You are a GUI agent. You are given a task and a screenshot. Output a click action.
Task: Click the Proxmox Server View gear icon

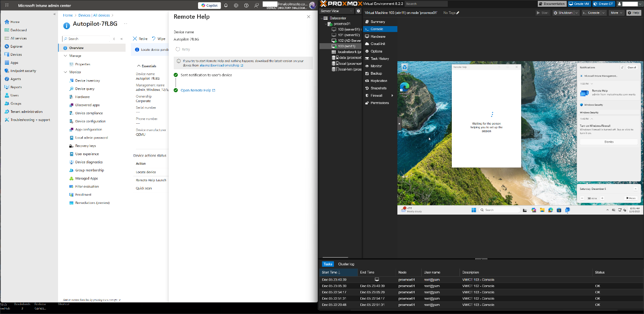(x=358, y=11)
